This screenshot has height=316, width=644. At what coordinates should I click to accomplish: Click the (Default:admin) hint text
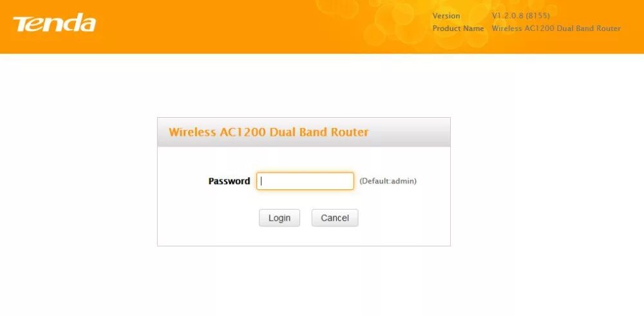click(x=388, y=181)
